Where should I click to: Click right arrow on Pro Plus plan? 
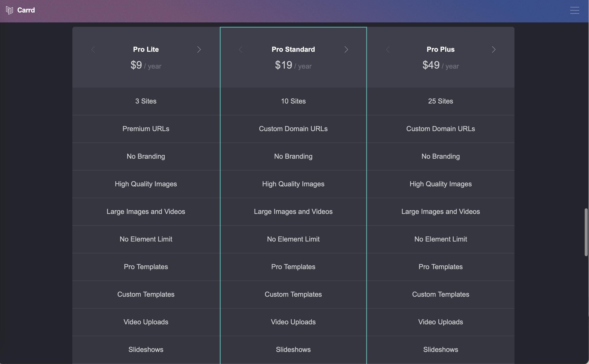[494, 50]
